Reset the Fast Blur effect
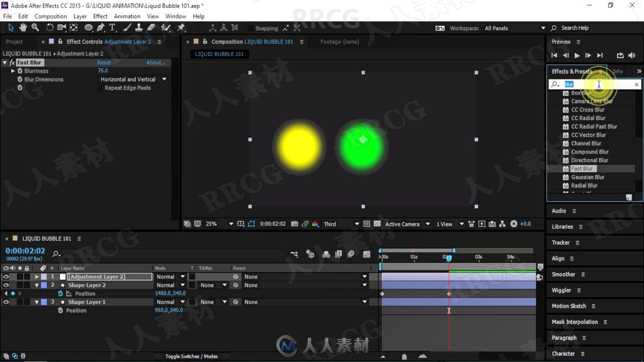Viewport: 644px width, 362px height. point(104,62)
